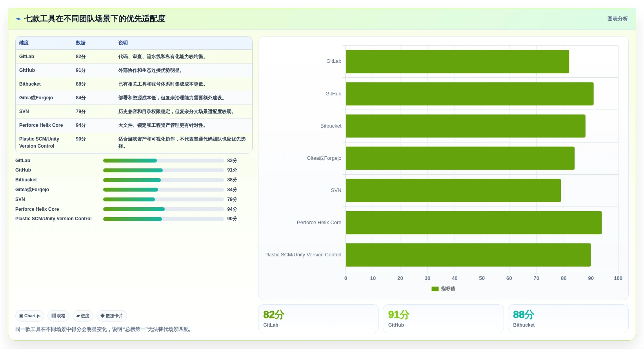Click the 进度 tag chip
The height and width of the screenshot is (349, 644).
point(83,316)
